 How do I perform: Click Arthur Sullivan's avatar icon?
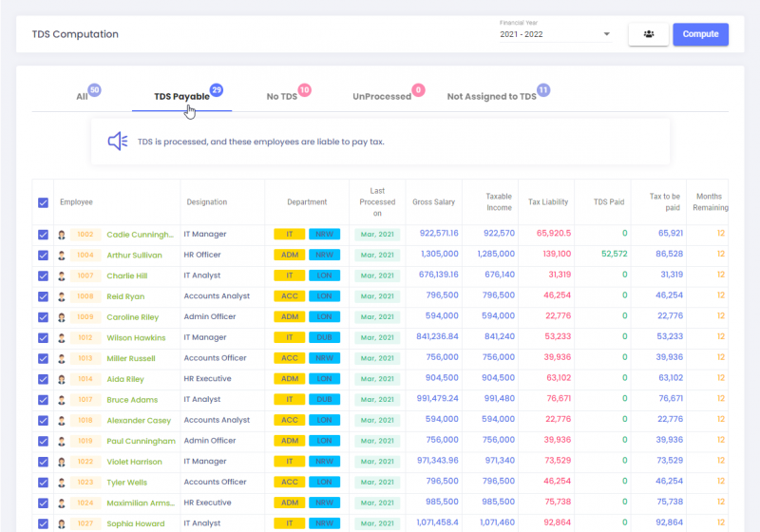coord(62,256)
